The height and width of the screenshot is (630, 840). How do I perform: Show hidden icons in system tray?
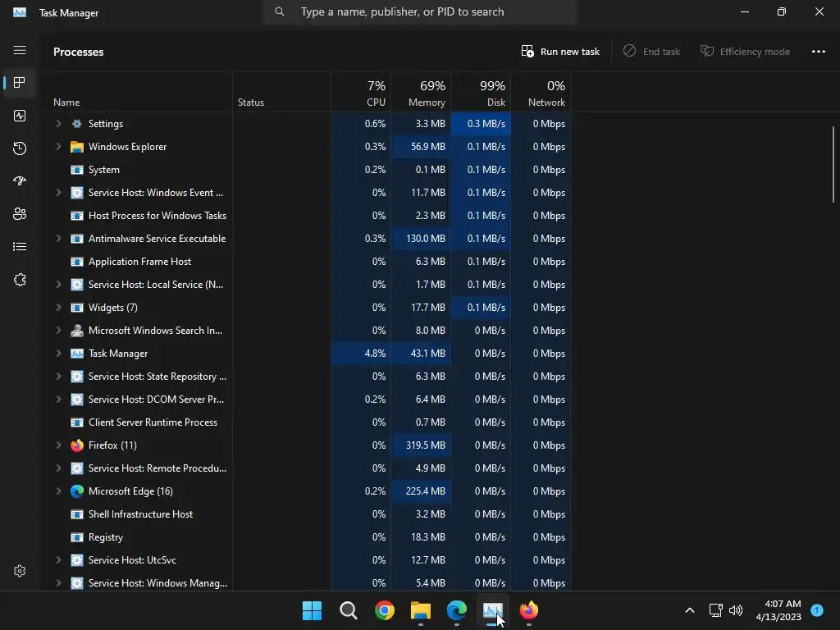pos(690,610)
